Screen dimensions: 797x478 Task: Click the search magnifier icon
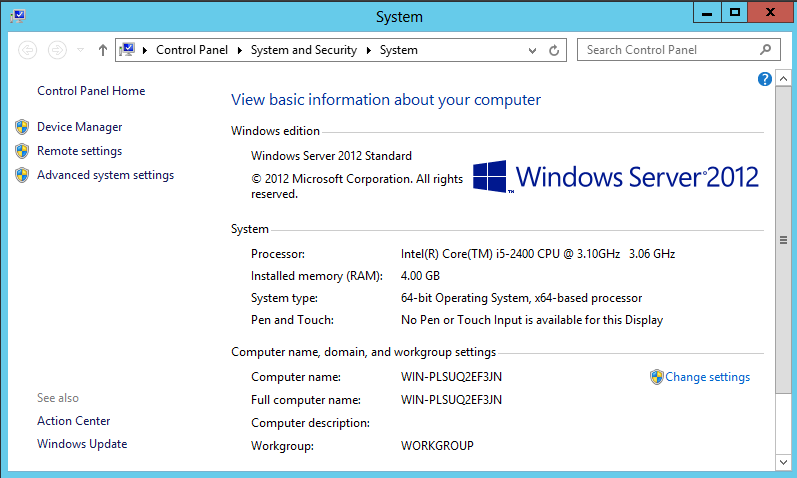(765, 50)
